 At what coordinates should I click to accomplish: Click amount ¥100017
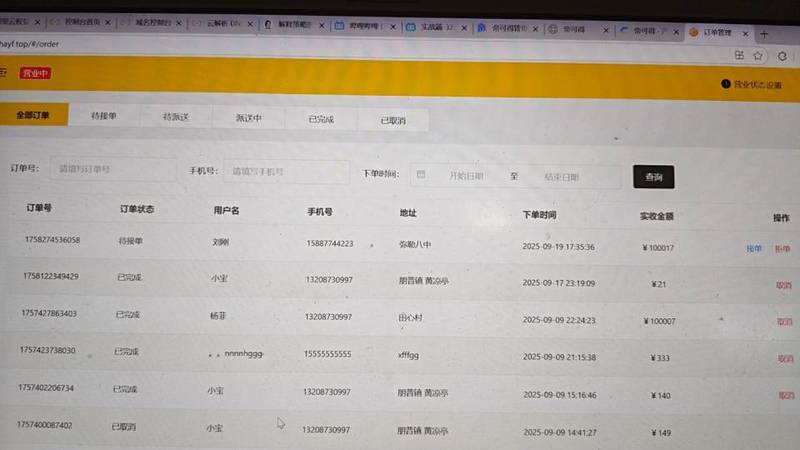(658, 248)
